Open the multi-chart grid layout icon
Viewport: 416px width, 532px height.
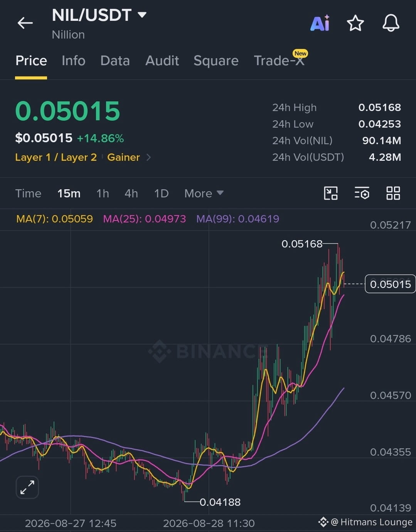393,193
